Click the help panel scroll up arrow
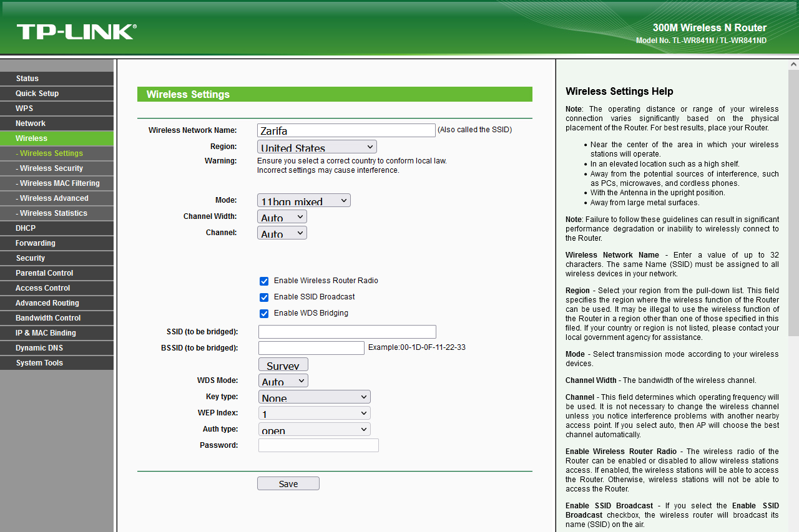Screen dimensions: 799x532 (793, 64)
